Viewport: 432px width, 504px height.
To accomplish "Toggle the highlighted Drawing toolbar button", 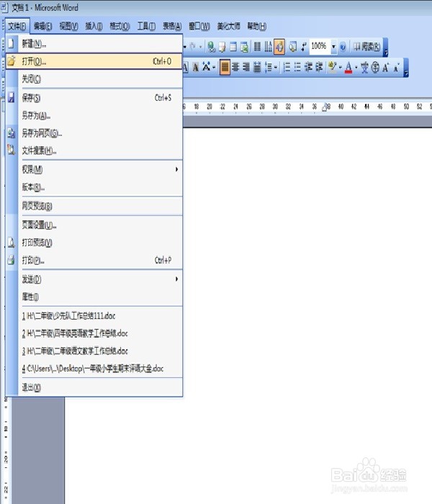I will [x=279, y=47].
